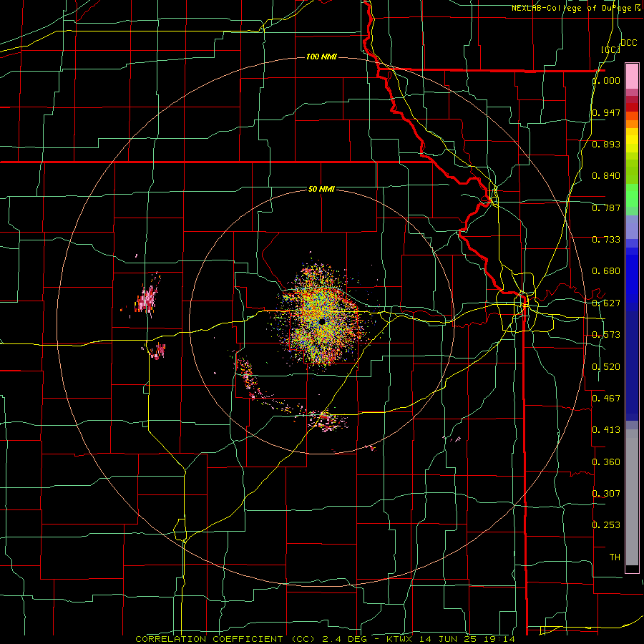Select the 0.787 scale value
The width and height of the screenshot is (644, 644).
pyautogui.click(x=606, y=208)
